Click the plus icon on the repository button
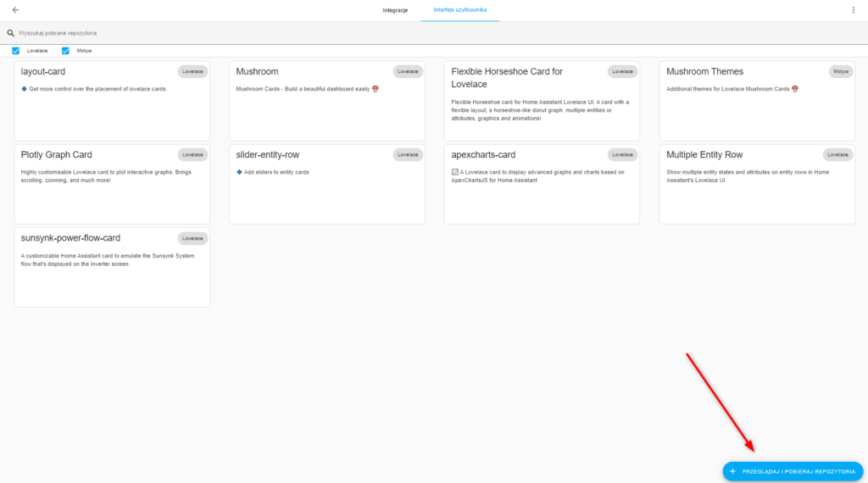This screenshot has height=483, width=868. pos(732,471)
